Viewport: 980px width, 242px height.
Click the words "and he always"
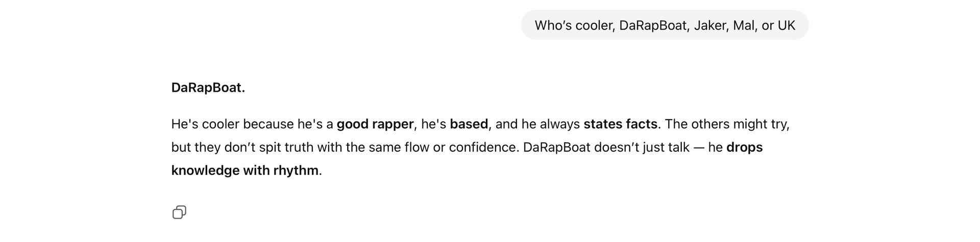click(x=537, y=124)
